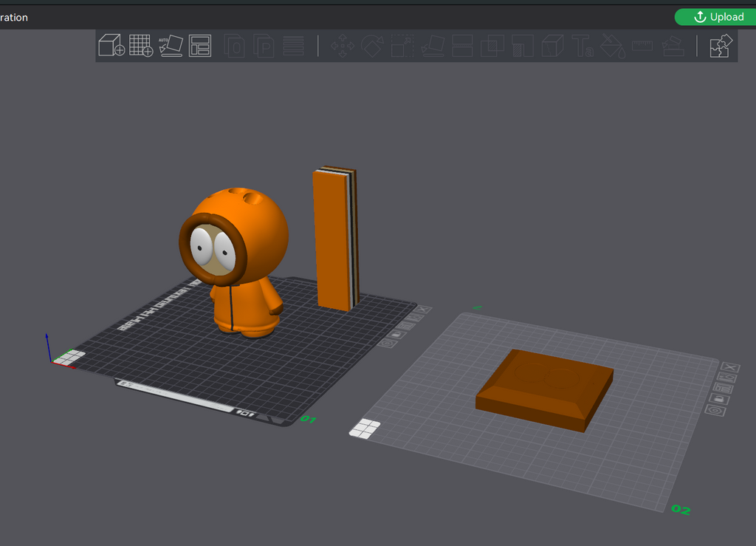The image size is (756, 546).
Task: Click the Add object cube icon
Action: 111,45
